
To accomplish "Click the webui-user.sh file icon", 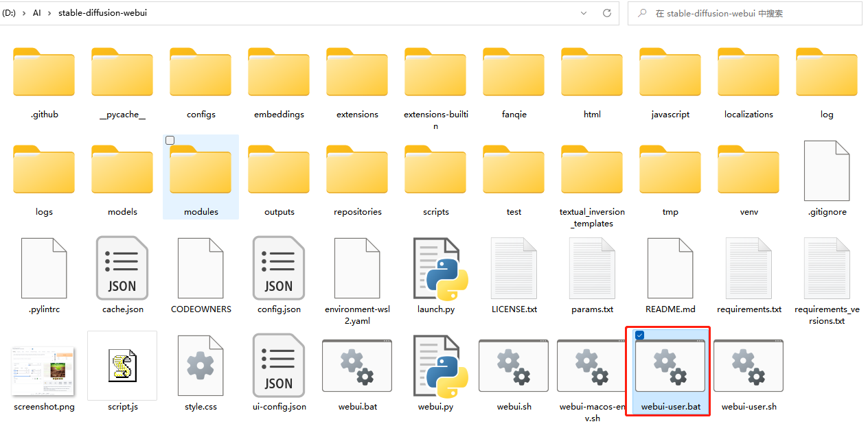I will 749,367.
